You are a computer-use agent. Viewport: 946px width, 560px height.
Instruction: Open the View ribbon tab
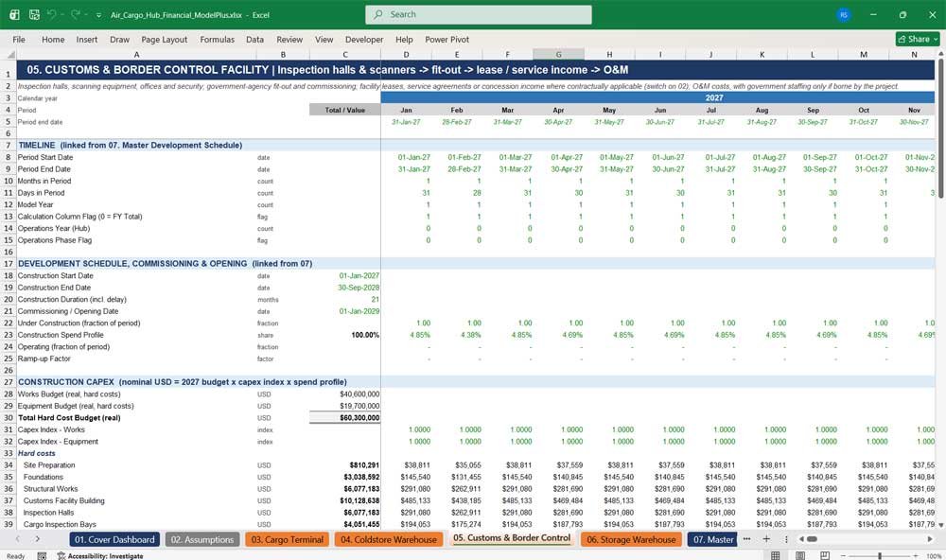click(x=324, y=39)
